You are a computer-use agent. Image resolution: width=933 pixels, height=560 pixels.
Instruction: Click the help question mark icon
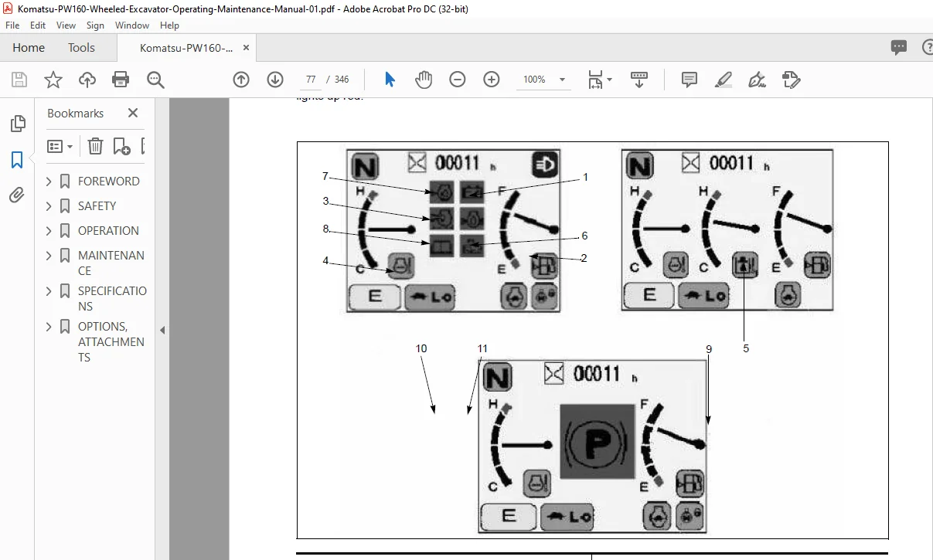coord(927,48)
